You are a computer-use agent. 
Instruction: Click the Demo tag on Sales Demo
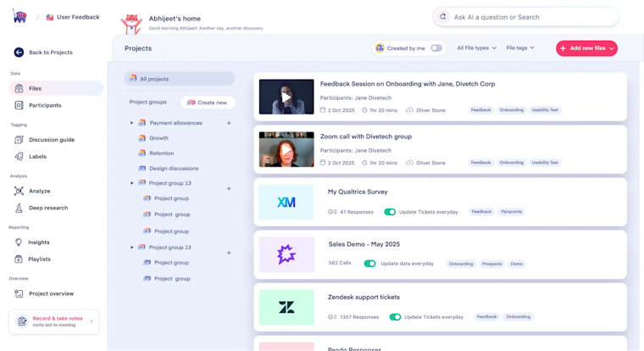point(516,264)
